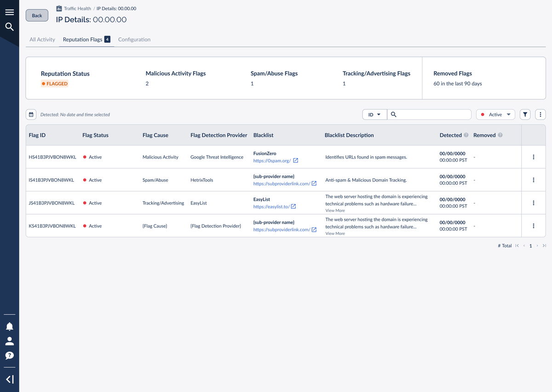Click flag ID KS41B3PJVBON8WKL
Screen dimensions: 552x392
[x=52, y=226]
